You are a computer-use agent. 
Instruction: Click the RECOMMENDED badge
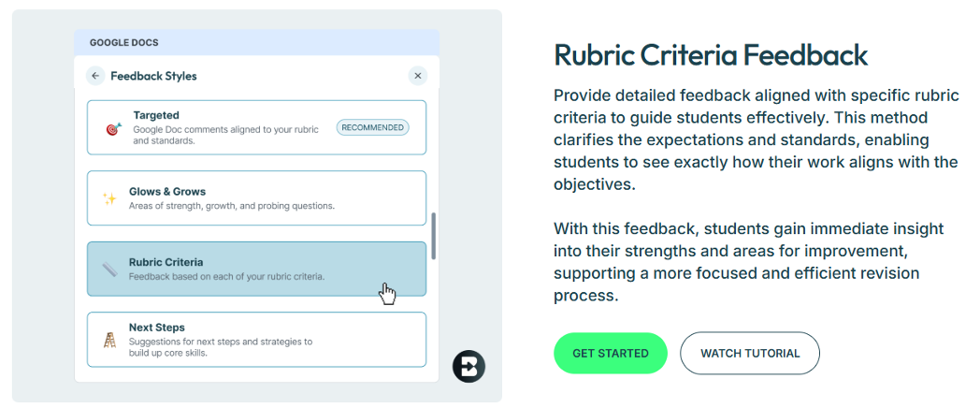[372, 127]
